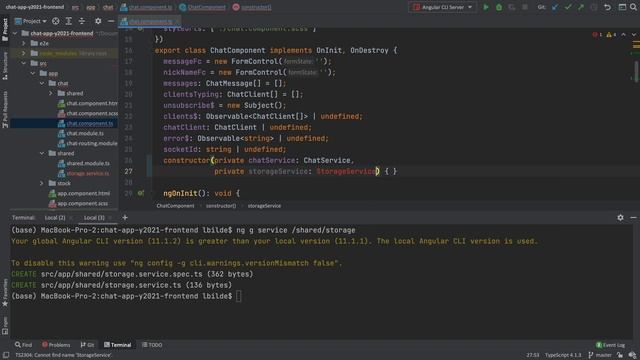The image size is (640, 360).
Task: Collapse the chat-app-y2021-frontend root folder
Action: (15, 33)
